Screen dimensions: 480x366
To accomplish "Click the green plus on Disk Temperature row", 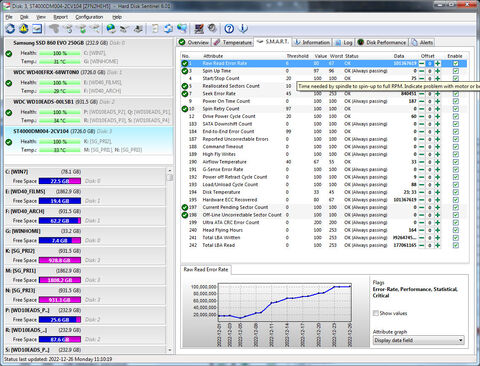I will pos(438,192).
